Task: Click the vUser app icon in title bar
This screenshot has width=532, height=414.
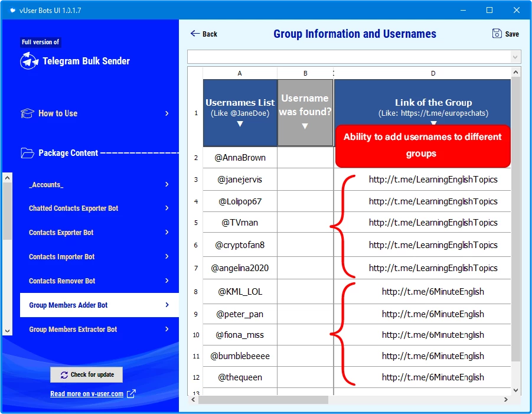Action: (x=12, y=10)
